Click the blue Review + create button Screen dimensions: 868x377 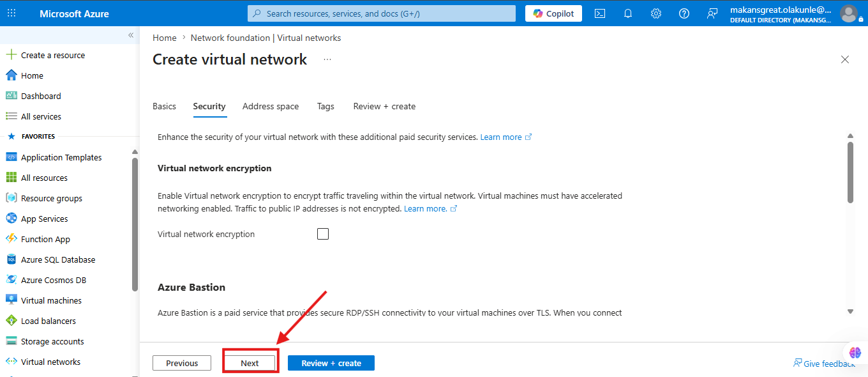(331, 363)
